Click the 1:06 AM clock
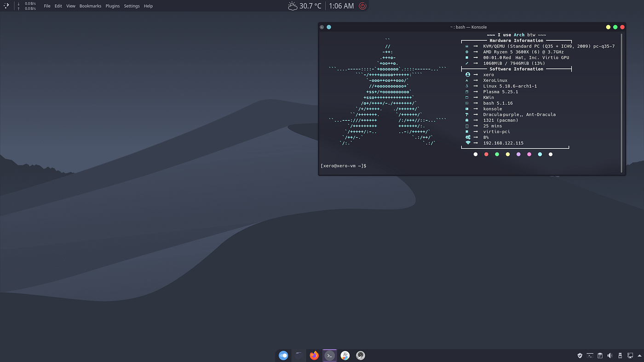The image size is (644, 362). [x=341, y=6]
